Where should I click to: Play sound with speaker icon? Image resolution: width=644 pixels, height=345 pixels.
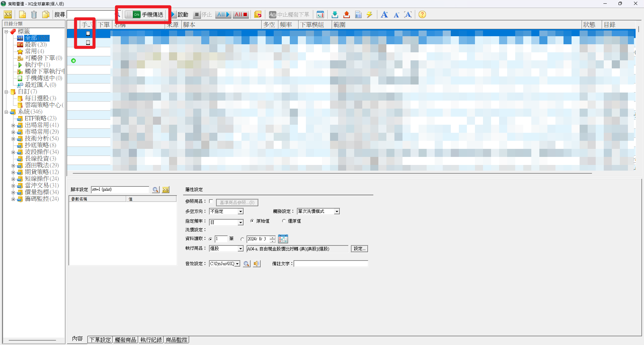257,264
